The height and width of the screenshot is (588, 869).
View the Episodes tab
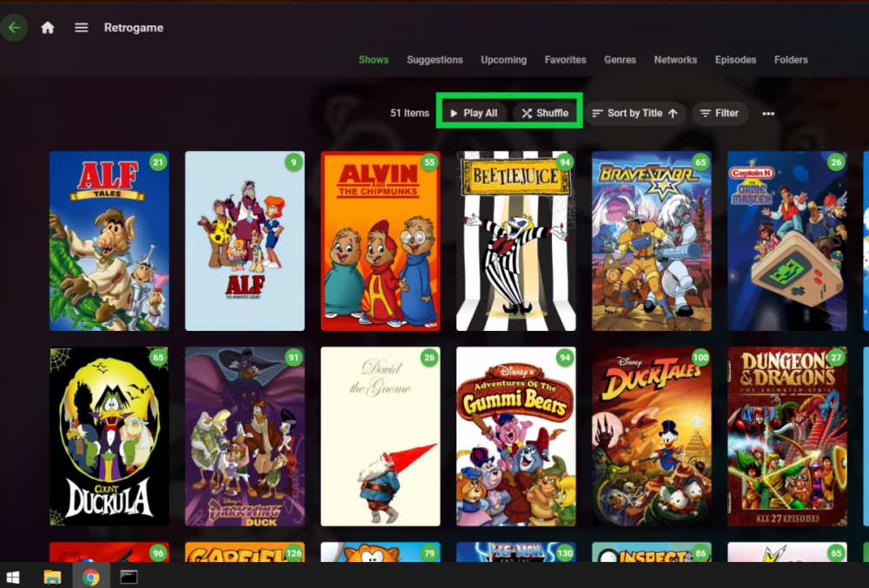click(735, 60)
